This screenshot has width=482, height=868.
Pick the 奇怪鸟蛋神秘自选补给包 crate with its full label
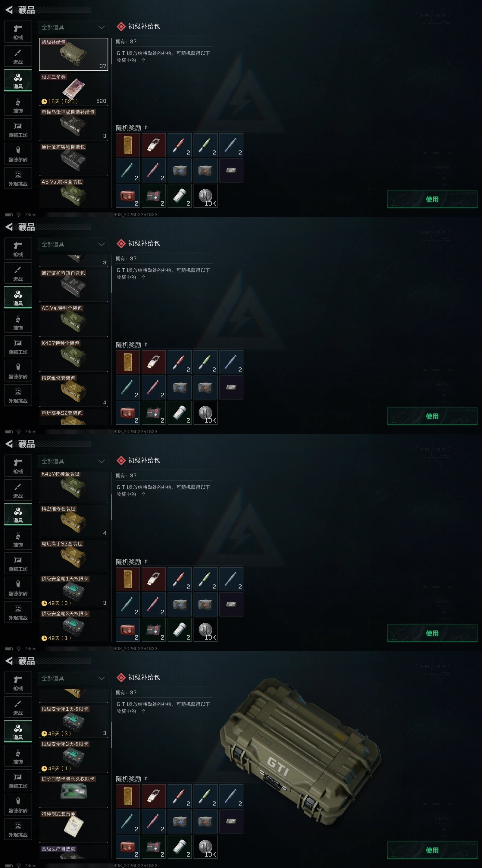pyautogui.click(x=74, y=124)
